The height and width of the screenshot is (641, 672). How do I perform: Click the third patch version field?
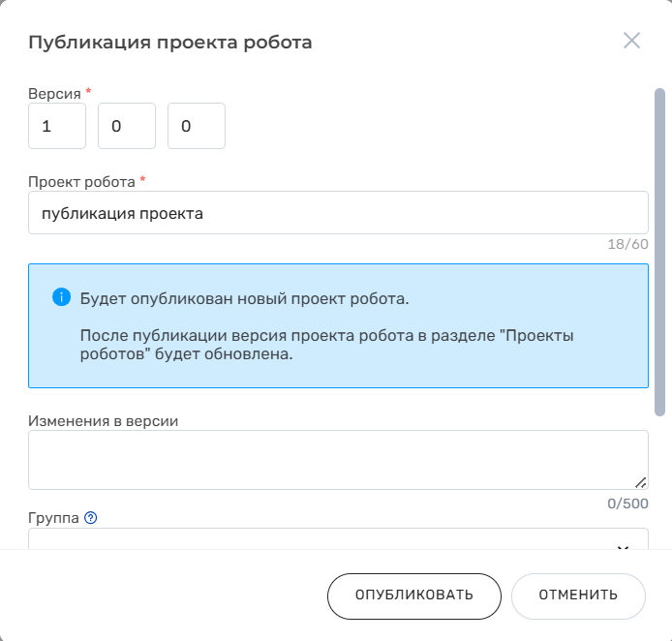coord(197,127)
